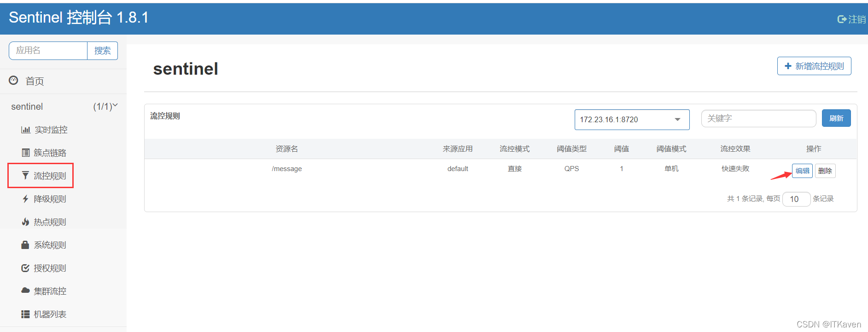This screenshot has height=332, width=868.
Task: Click the Sentinel 控制台 1.8.1 title
Action: pos(79,18)
